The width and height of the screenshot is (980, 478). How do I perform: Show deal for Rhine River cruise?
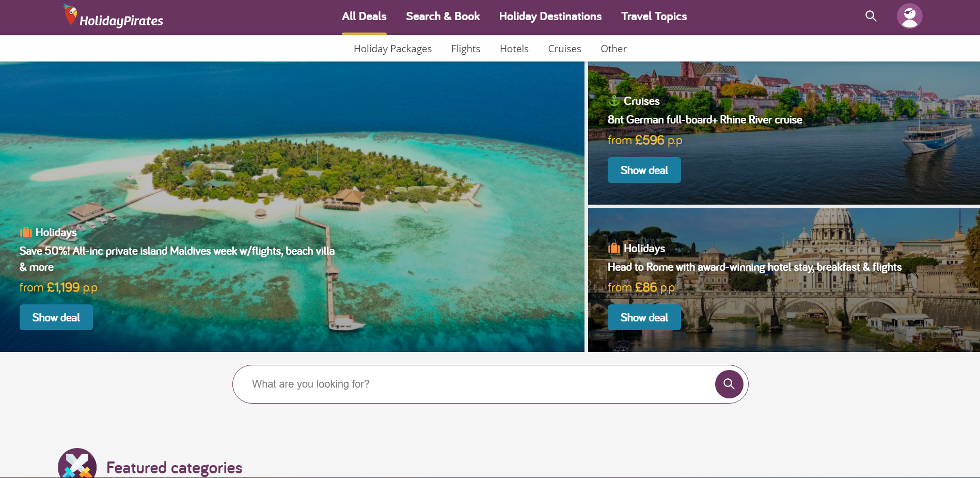click(644, 170)
